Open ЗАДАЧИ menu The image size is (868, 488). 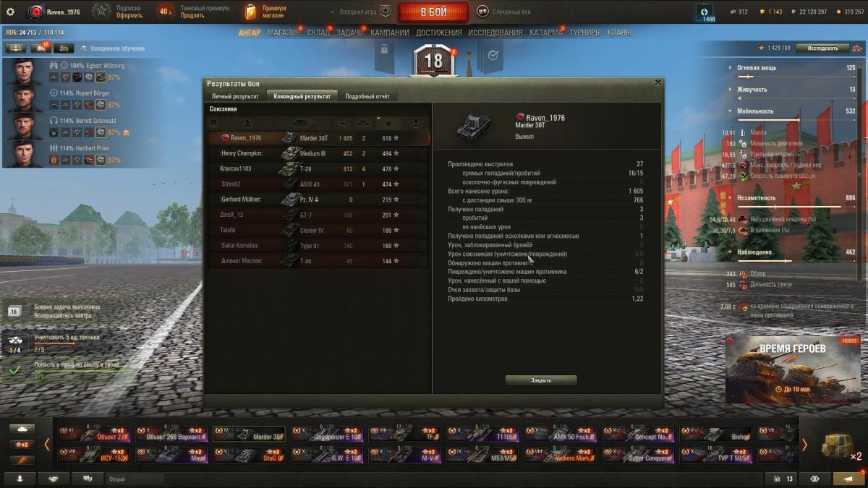(351, 33)
